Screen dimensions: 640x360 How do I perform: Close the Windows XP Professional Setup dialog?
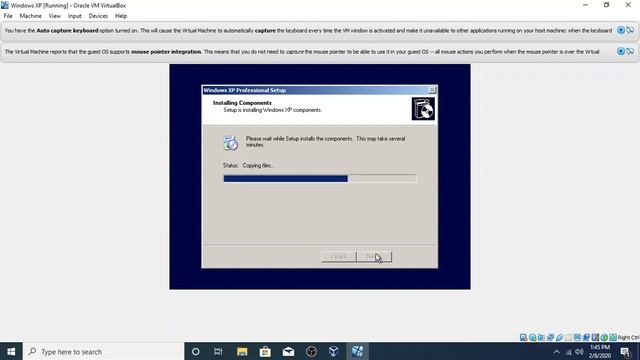(432, 90)
